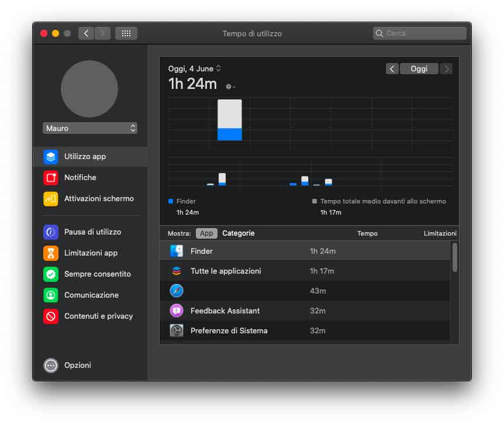This screenshot has height=424, width=504.
Task: Click the gray average time legend swatch
Action: [315, 201]
